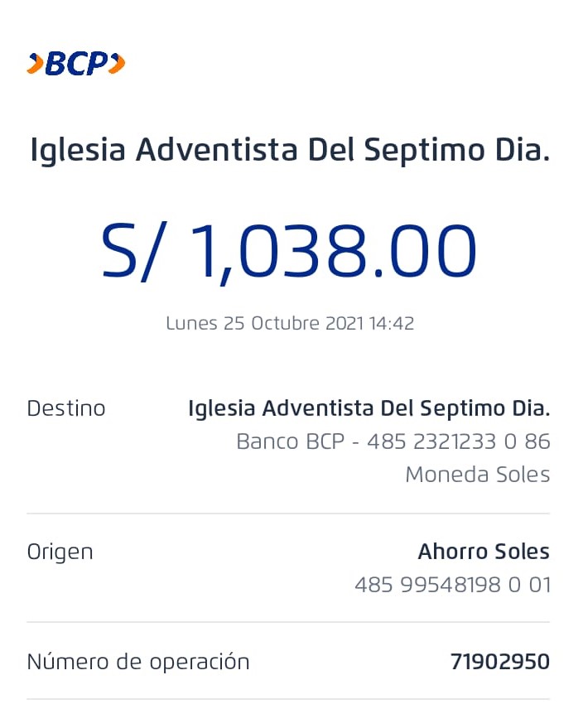Image resolution: width=588 pixels, height=709 pixels.
Task: Click the BCP logo
Action: click(76, 64)
